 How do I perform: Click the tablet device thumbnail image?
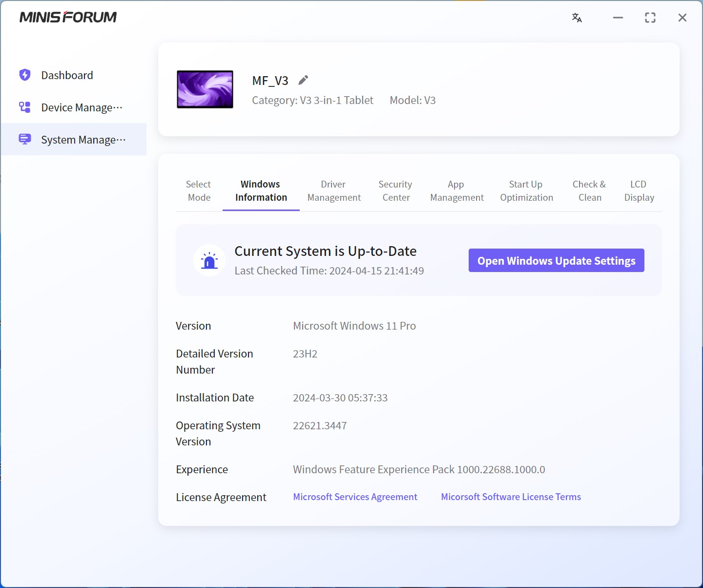[x=205, y=89]
